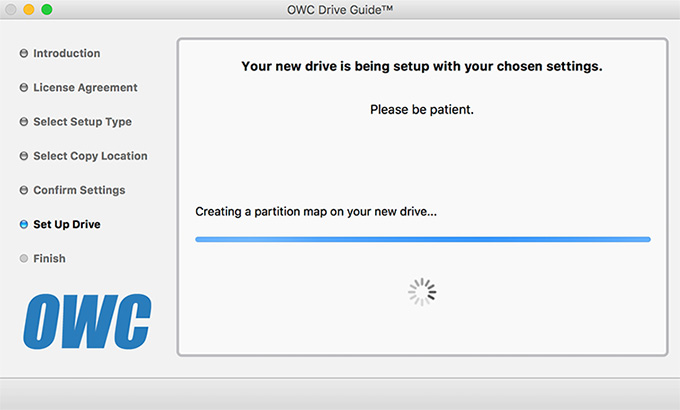Click the blue Set Up Drive bullet
The height and width of the screenshot is (410, 680).
[24, 224]
